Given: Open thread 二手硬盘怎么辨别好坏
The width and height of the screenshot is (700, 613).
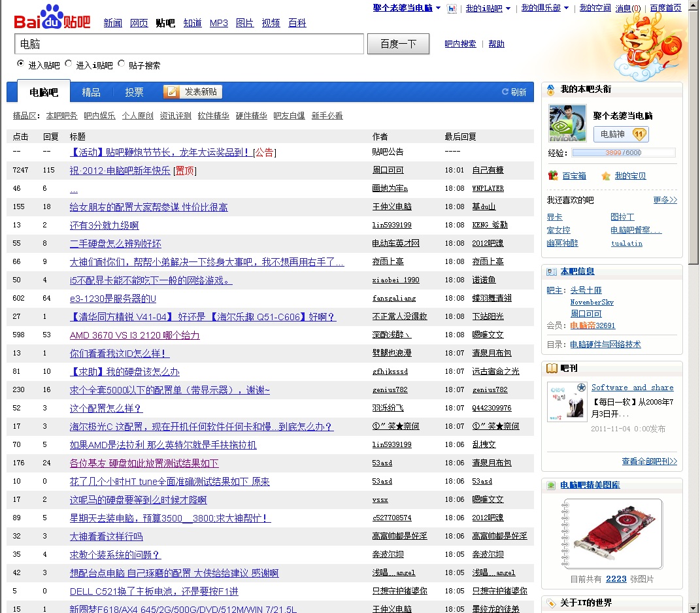Looking at the screenshot, I should coord(115,244).
